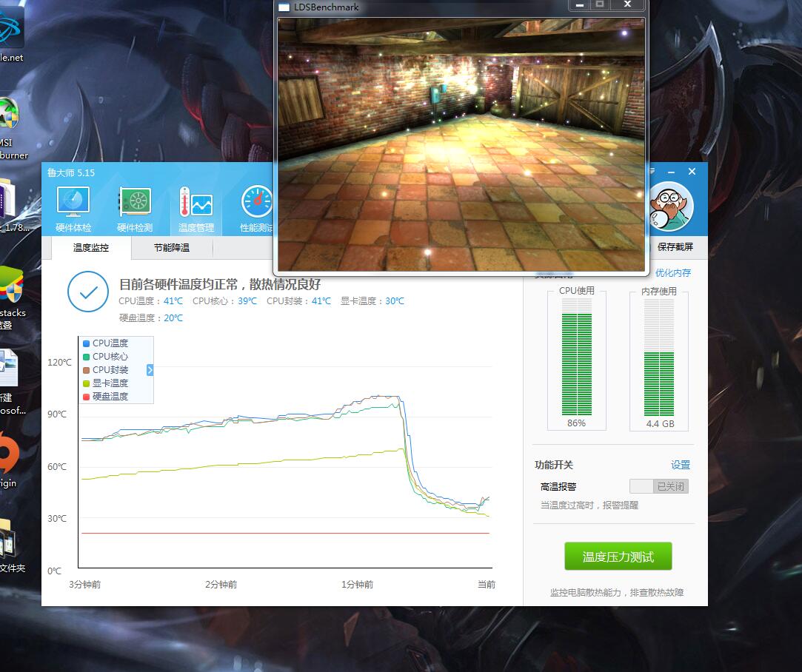Open the 性能测试 performance test gauge icon
This screenshot has height=672, width=802.
[x=256, y=209]
